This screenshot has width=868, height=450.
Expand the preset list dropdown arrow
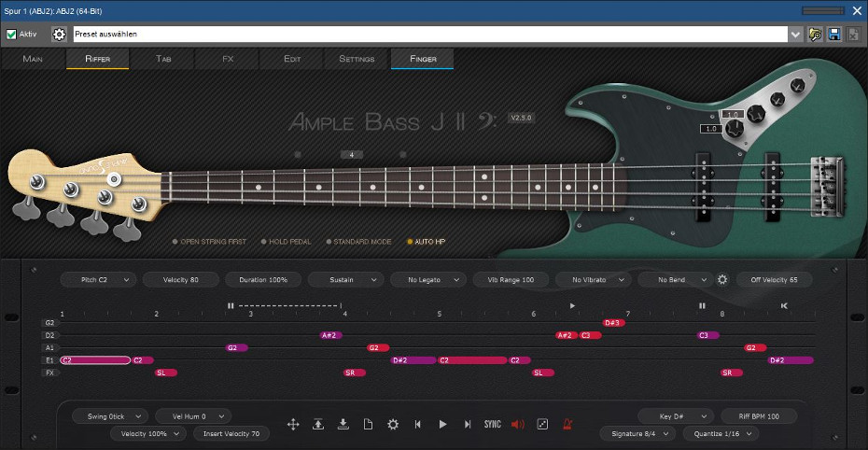coord(795,35)
